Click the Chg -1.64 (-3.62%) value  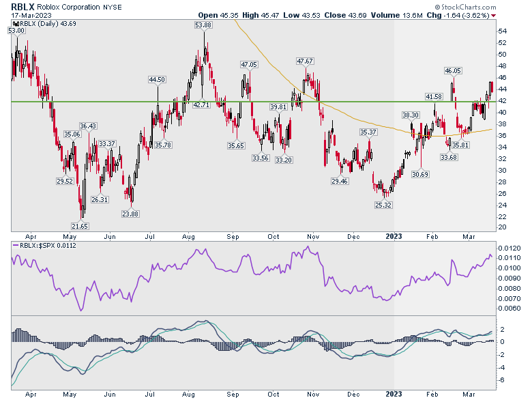[458, 15]
